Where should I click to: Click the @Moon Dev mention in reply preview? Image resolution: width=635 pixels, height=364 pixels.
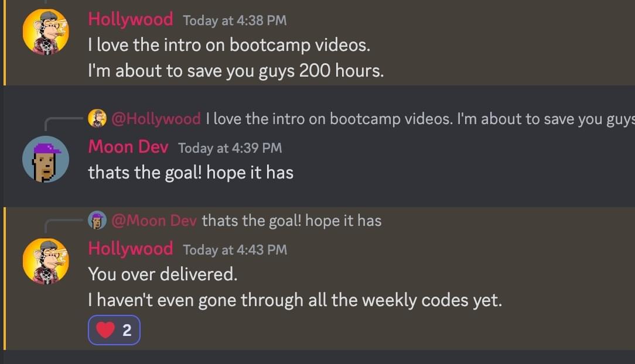coord(154,221)
